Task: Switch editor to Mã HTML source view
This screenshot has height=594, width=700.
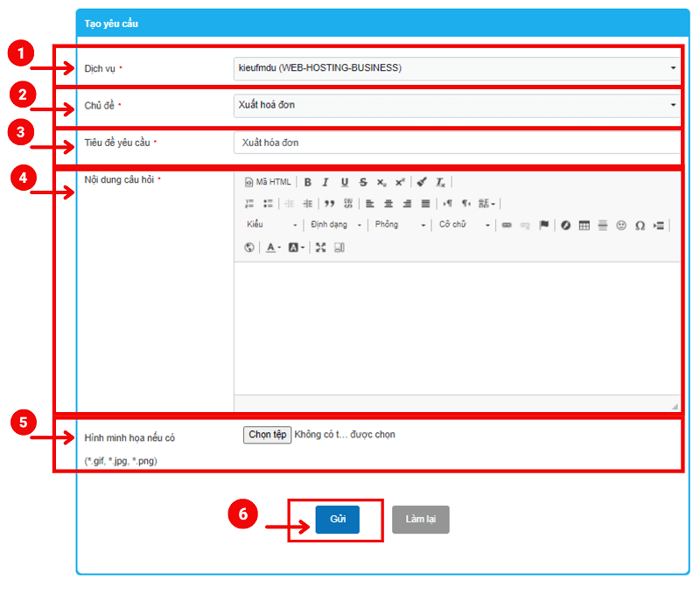Action: pyautogui.click(x=268, y=182)
